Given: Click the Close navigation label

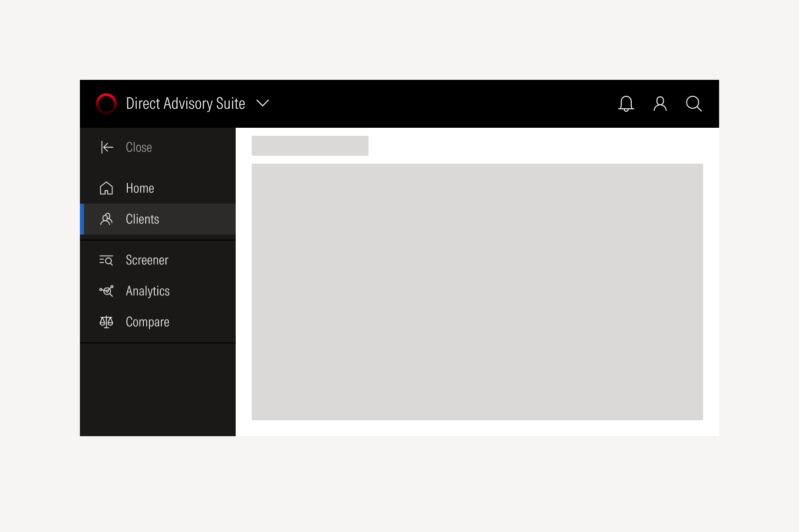Looking at the screenshot, I should (139, 147).
